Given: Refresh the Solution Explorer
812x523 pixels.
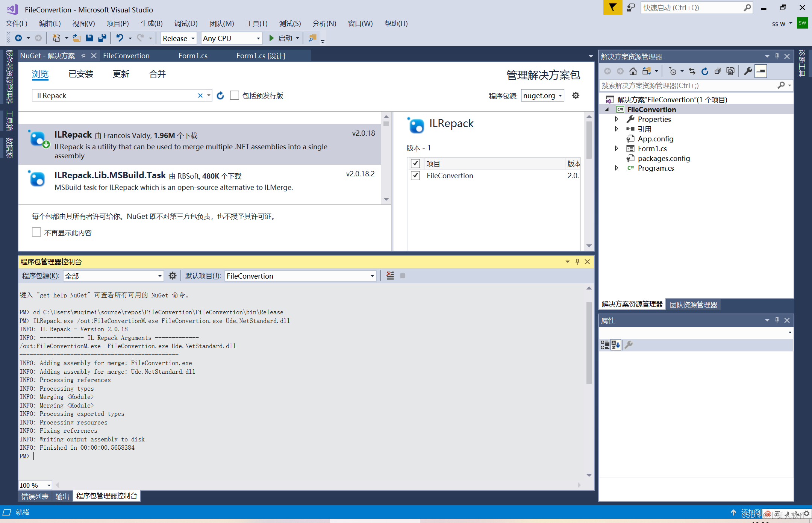Looking at the screenshot, I should click(x=704, y=71).
